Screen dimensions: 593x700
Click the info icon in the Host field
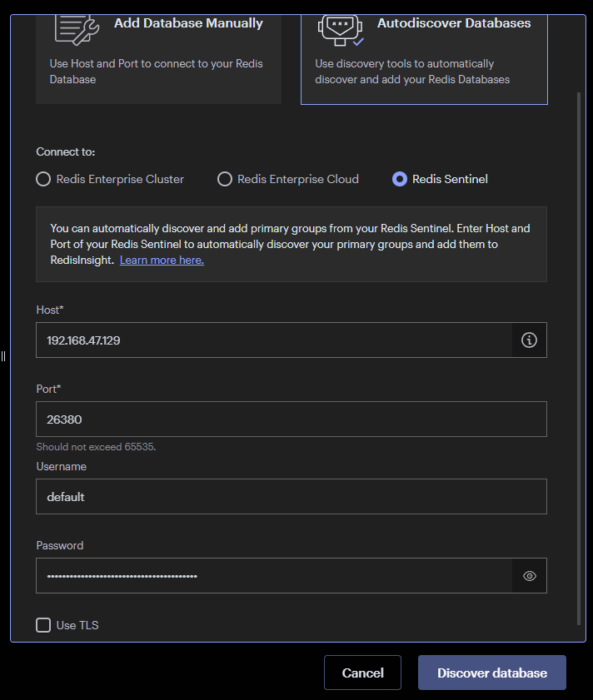point(529,340)
